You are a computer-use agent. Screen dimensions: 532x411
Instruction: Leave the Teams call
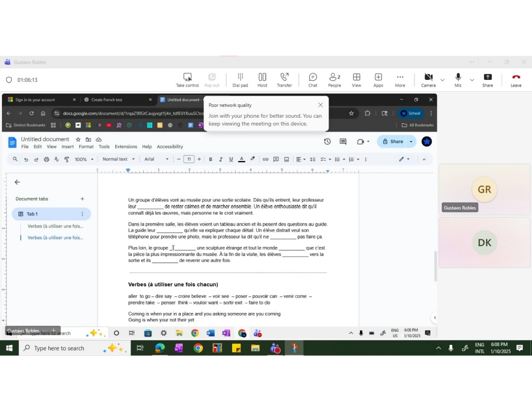(x=516, y=80)
